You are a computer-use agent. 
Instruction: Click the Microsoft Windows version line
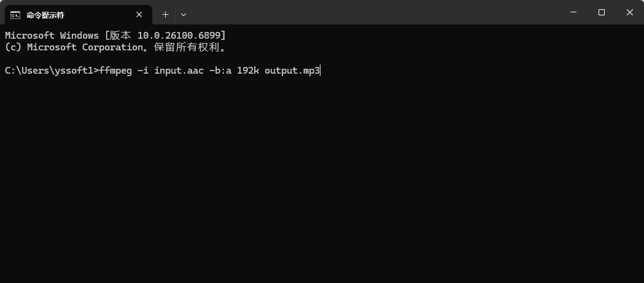115,36
